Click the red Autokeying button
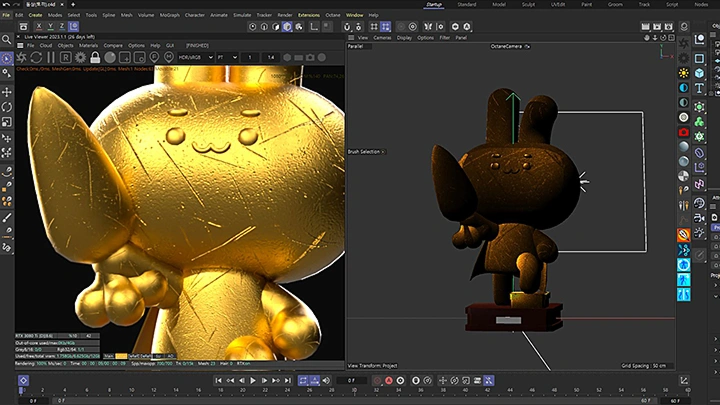The height and width of the screenshot is (405, 720). 389,380
